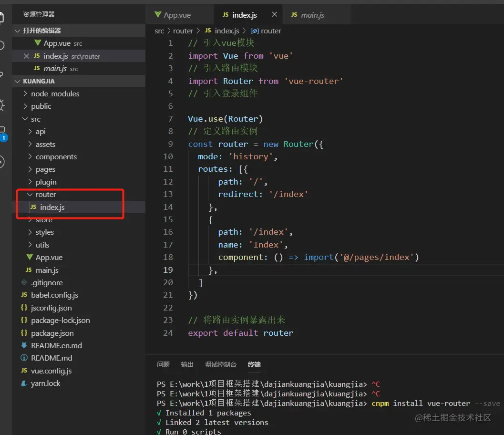Open README.md file
The height and width of the screenshot is (435, 504).
[x=78, y=358]
